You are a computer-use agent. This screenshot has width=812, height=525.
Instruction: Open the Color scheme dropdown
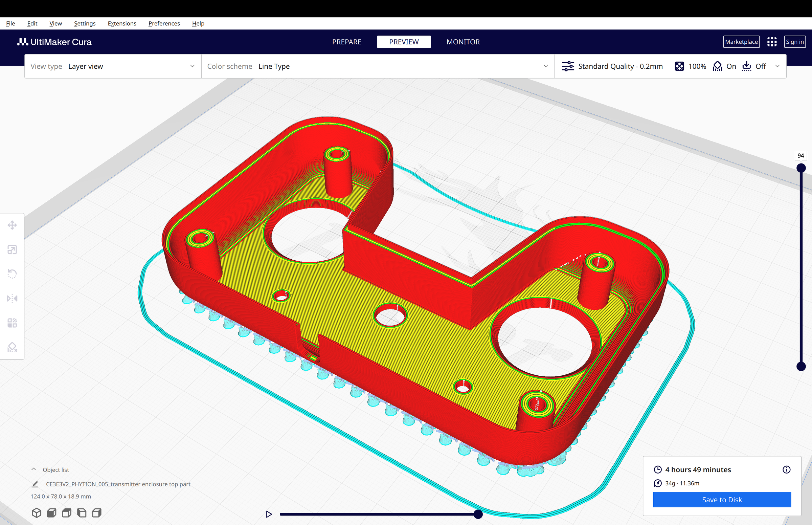tap(378, 66)
